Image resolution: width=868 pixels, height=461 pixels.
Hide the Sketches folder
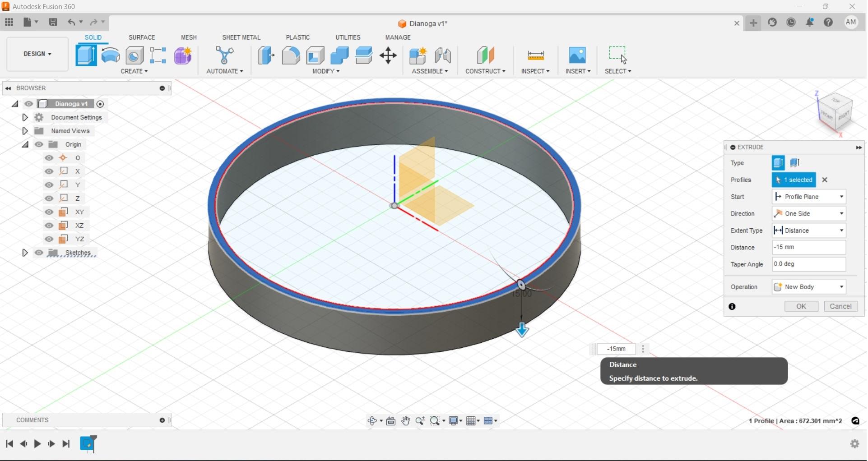(x=39, y=253)
